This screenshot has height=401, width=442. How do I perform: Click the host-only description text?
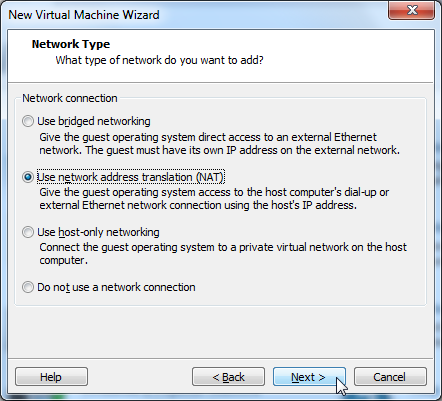(x=223, y=254)
